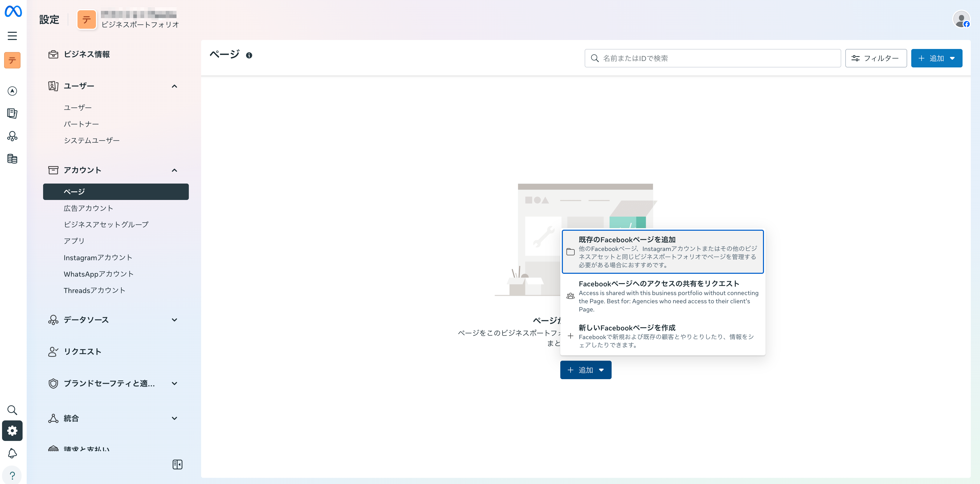The image size is (980, 484).
Task: Open the top-right 追加 dropdown button
Action: tap(936, 58)
